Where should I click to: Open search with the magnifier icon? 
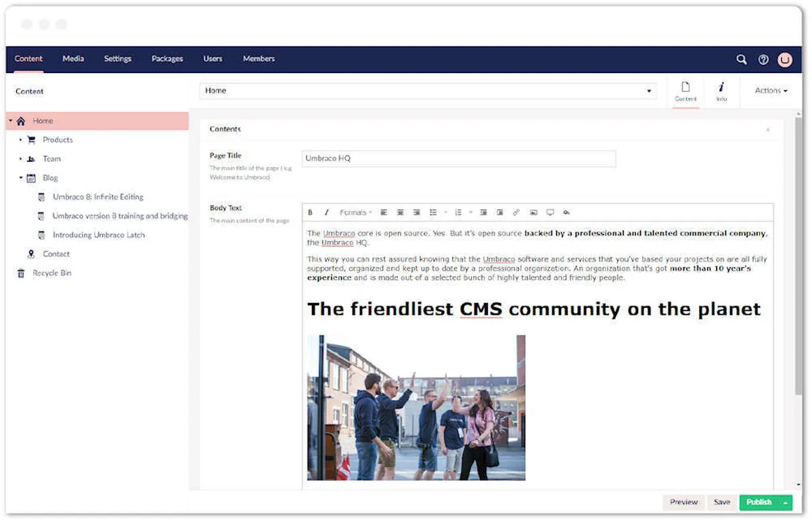click(x=742, y=60)
